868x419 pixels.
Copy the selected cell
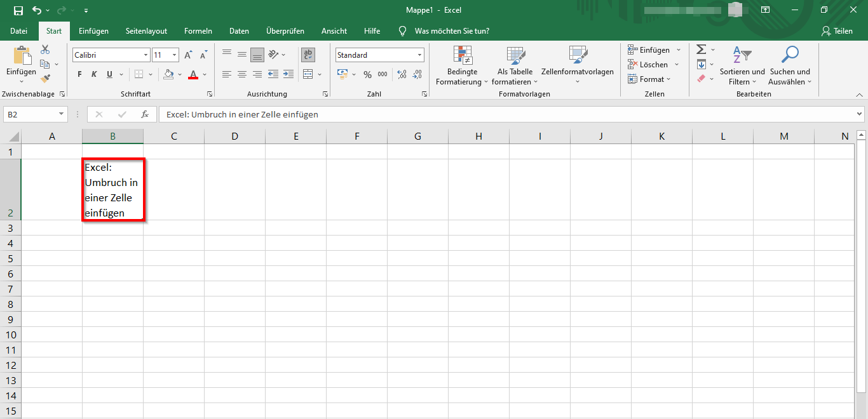tap(45, 64)
